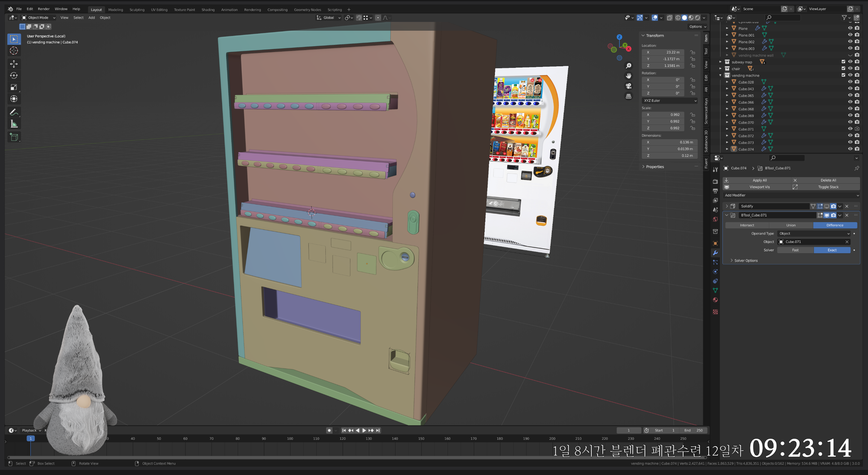Toggle X-ray display in the viewport header
Screen dimensions: 868x475
[x=669, y=18]
